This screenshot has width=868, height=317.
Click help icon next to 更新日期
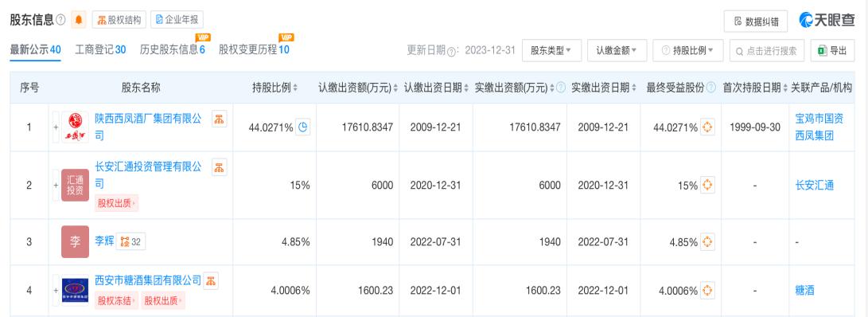451,51
